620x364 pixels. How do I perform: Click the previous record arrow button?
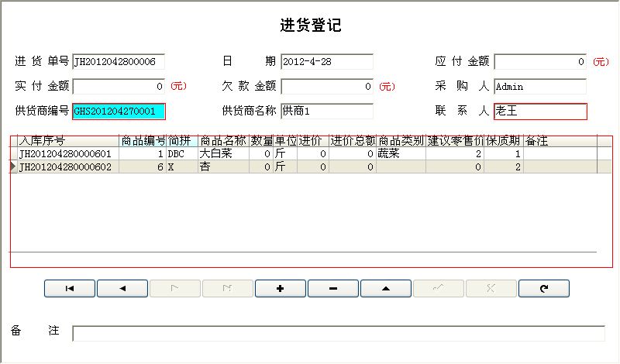122,288
